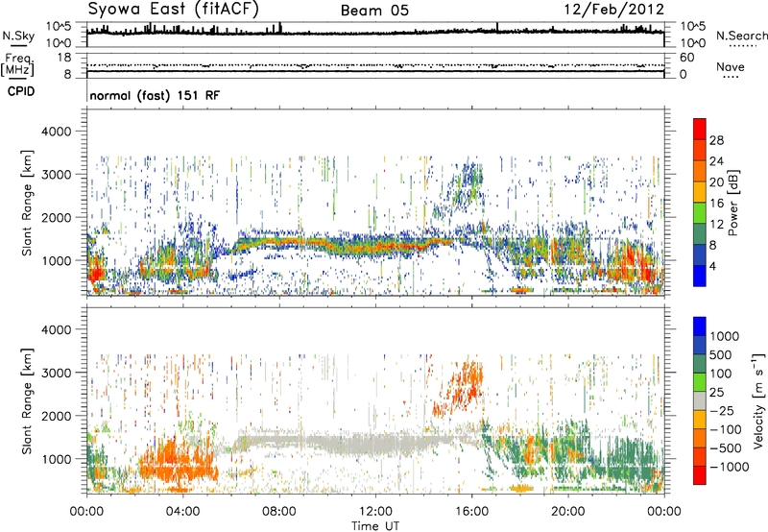The image size is (768, 532).
Task: Click the "N.Search" legend label
Action: pyautogui.click(x=741, y=36)
